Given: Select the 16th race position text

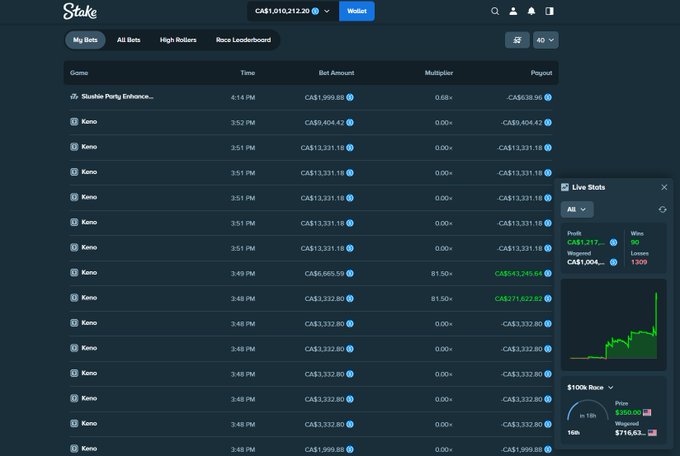Looking at the screenshot, I should [573, 433].
